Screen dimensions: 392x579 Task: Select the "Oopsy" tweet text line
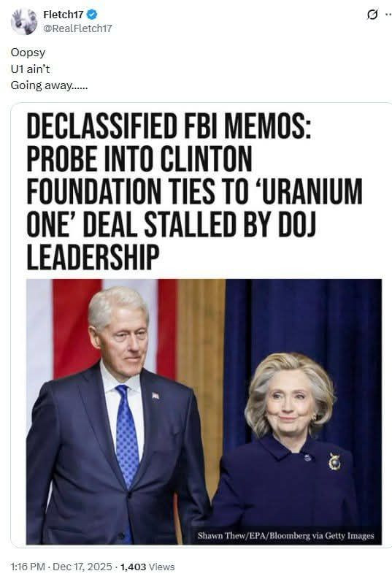28,53
